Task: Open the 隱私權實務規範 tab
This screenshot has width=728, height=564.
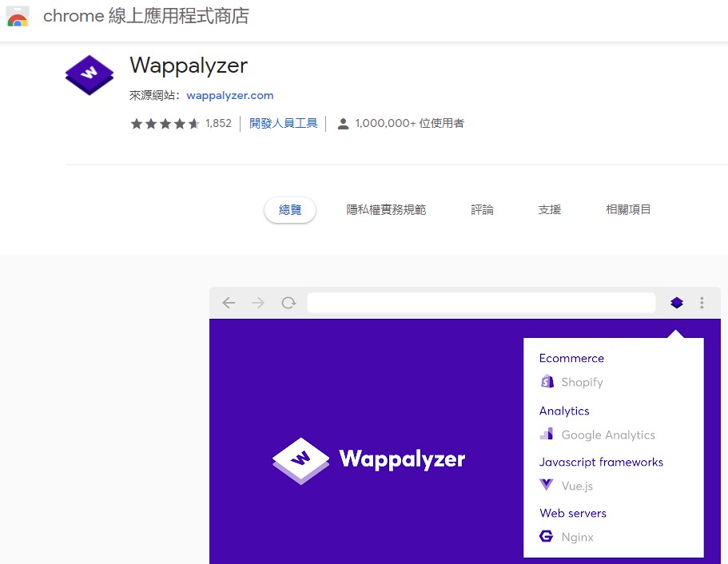Action: point(386,210)
